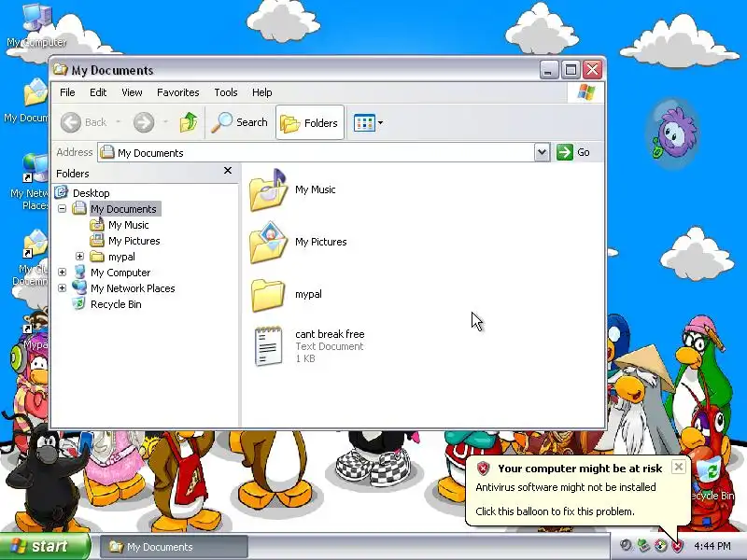Click the red security shield tray icon

(678, 546)
